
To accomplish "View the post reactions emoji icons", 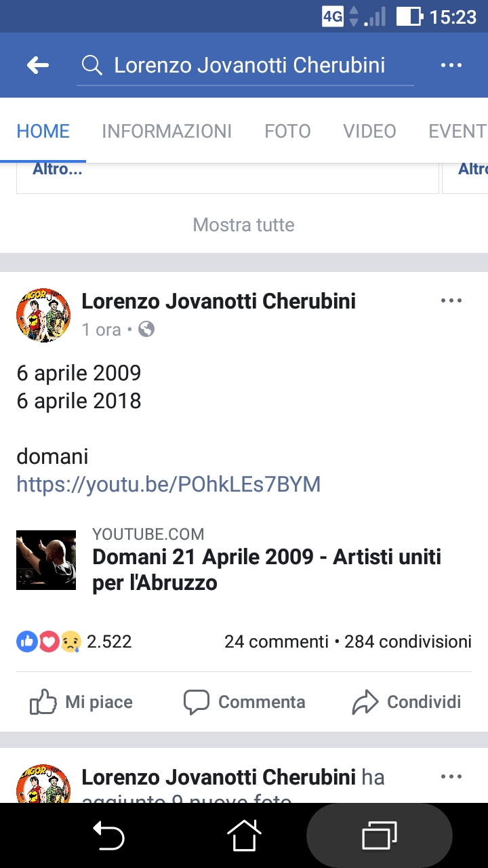I will tap(49, 642).
